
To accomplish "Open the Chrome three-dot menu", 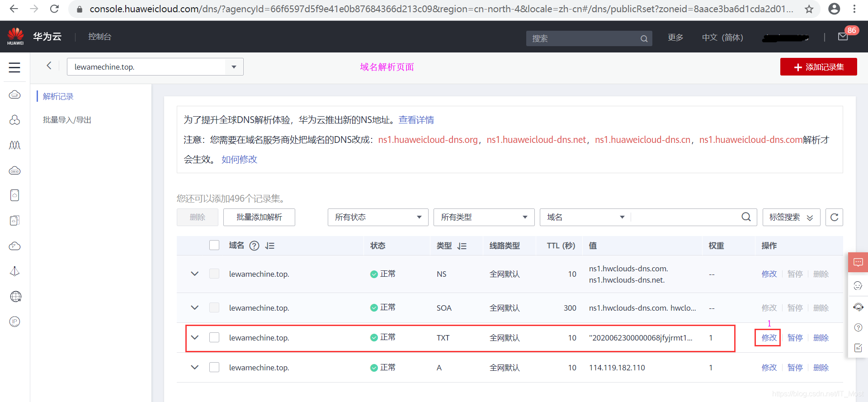I will [x=854, y=9].
